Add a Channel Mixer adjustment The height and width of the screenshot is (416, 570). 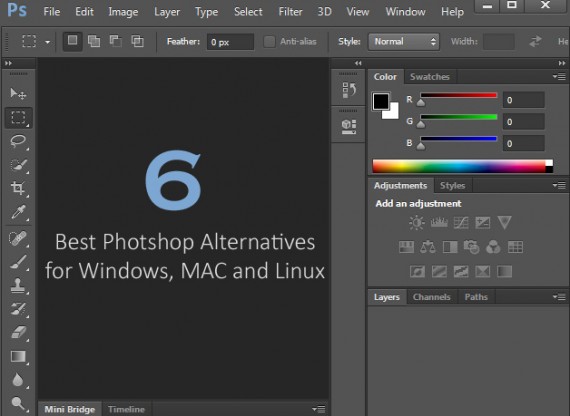(493, 247)
